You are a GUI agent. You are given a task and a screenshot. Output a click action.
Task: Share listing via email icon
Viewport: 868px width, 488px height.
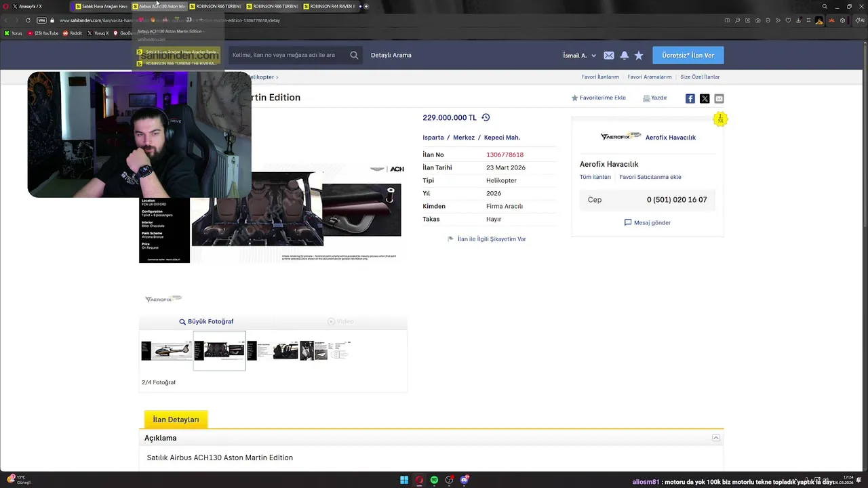(719, 99)
